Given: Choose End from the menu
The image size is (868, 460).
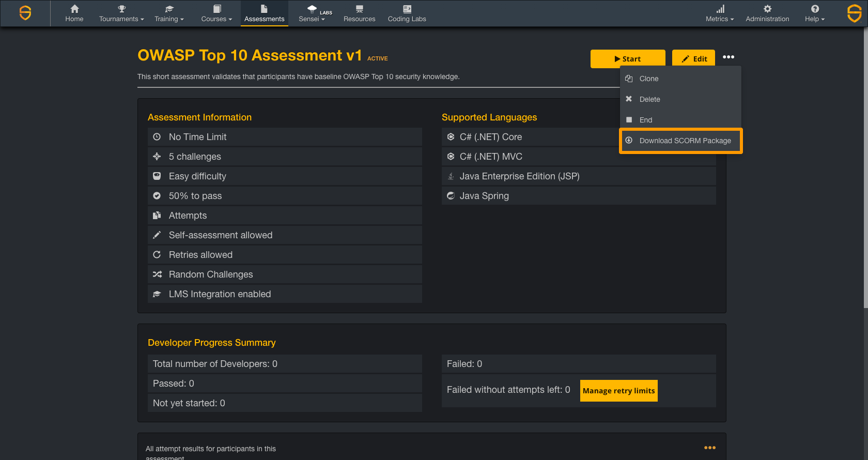Looking at the screenshot, I should tap(681, 120).
